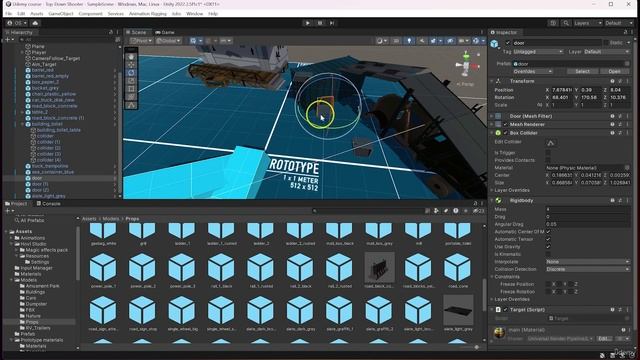
Task: Click the Step frame button
Action: [332, 23]
